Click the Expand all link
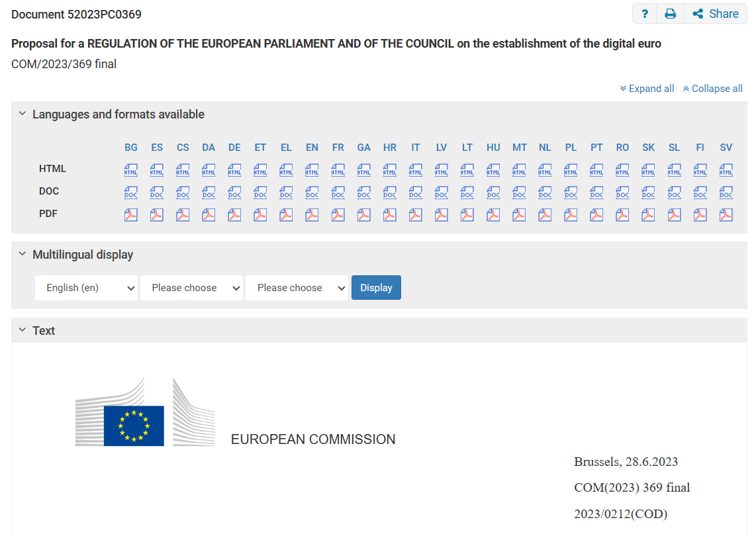Image resolution: width=756 pixels, height=536 pixels. pos(647,89)
